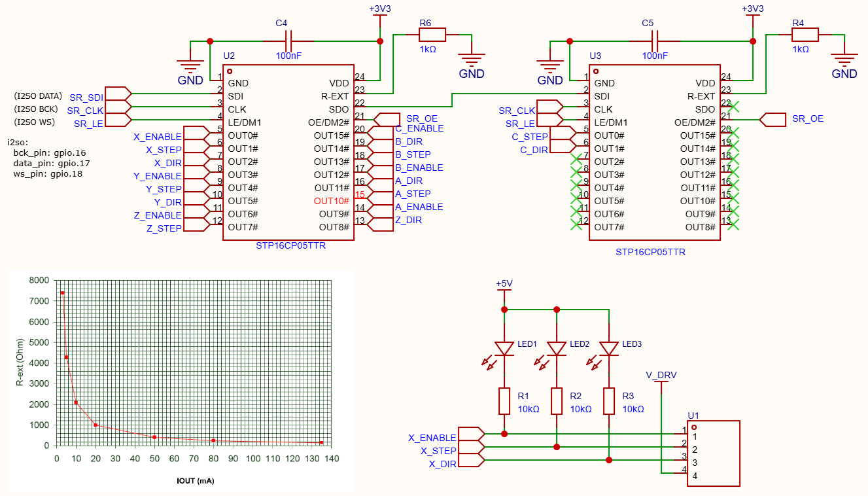Select the LED3 diode symbol
Screen dimensions: 868x496
[x=609, y=349]
